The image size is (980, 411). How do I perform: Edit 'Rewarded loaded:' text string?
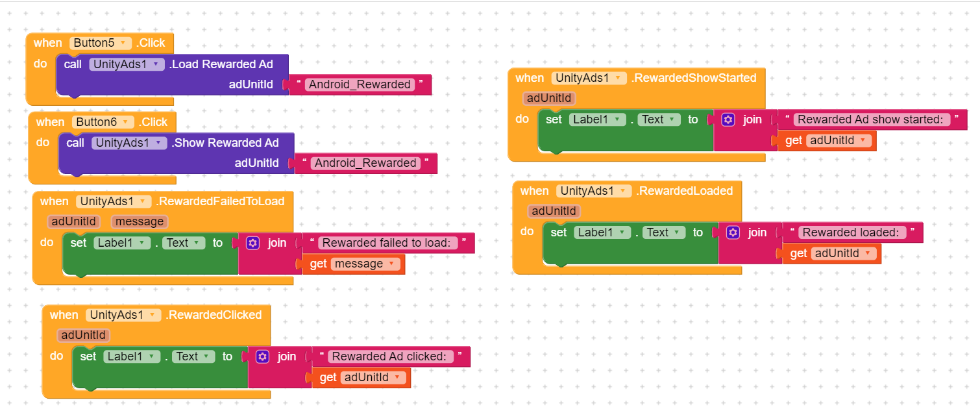852,232
